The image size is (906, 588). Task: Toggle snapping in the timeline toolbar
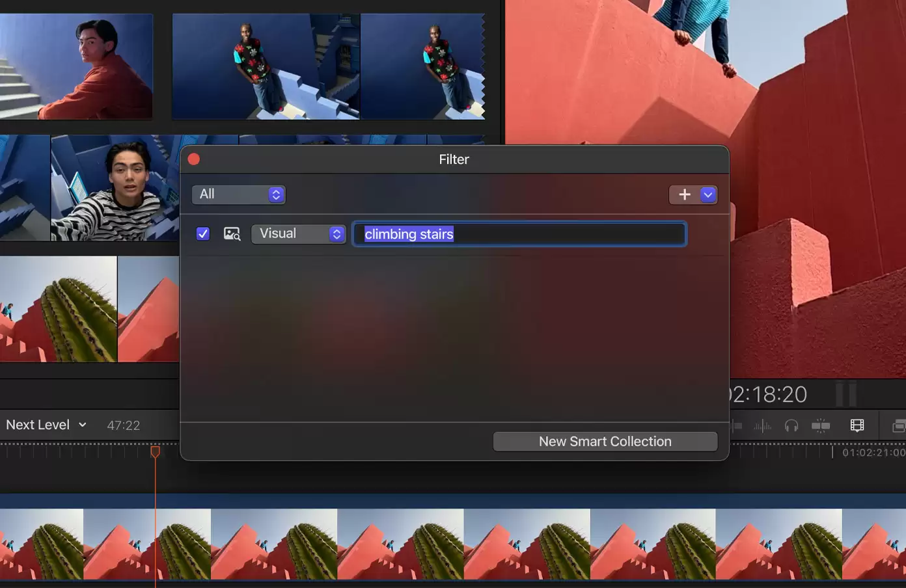point(820,425)
